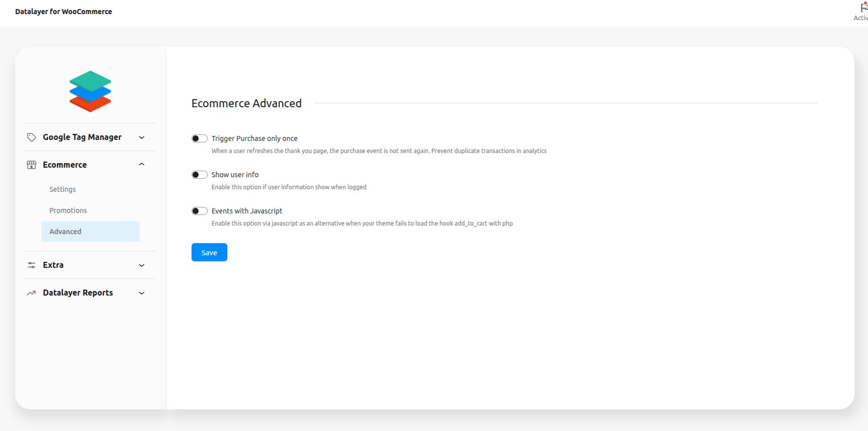This screenshot has width=868, height=431.
Task: Enable Trigger Purchase only once toggle
Action: pos(200,138)
